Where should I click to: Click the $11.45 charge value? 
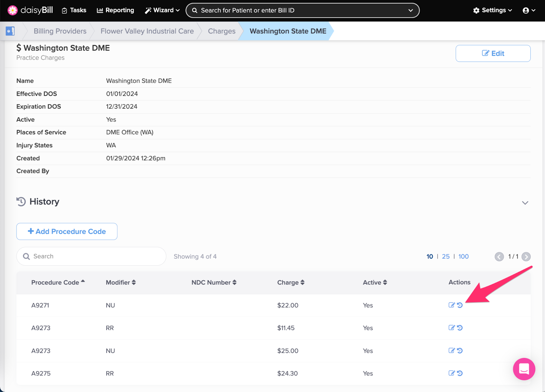coord(286,328)
